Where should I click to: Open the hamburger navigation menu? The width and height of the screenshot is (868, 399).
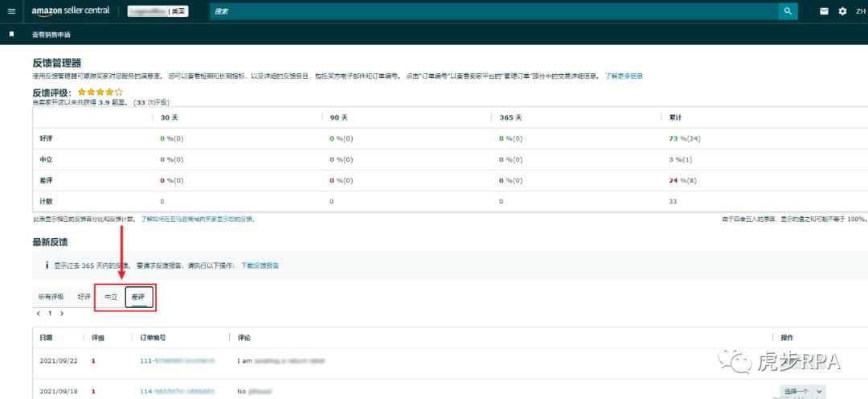click(x=11, y=11)
